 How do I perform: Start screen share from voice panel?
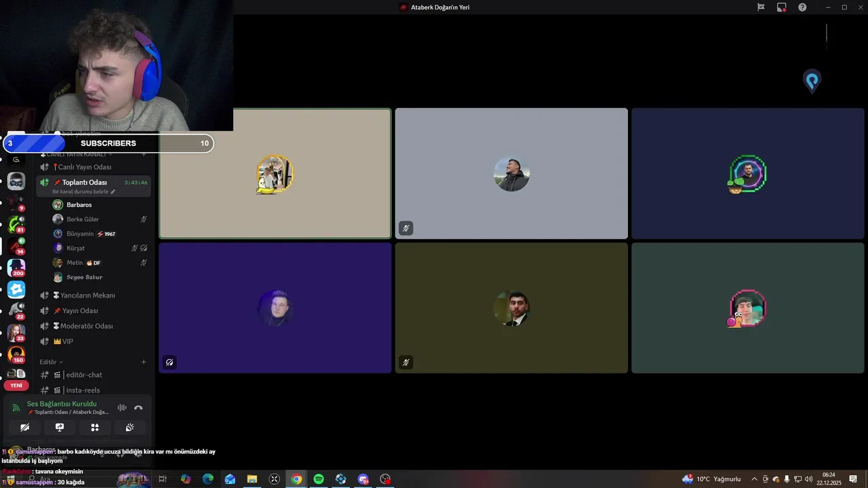(60, 428)
